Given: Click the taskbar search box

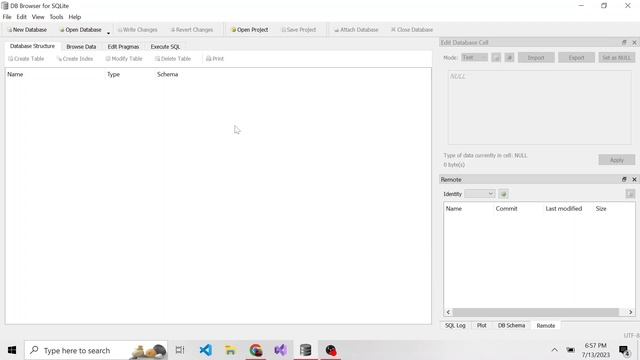Looking at the screenshot, I should 96,350.
